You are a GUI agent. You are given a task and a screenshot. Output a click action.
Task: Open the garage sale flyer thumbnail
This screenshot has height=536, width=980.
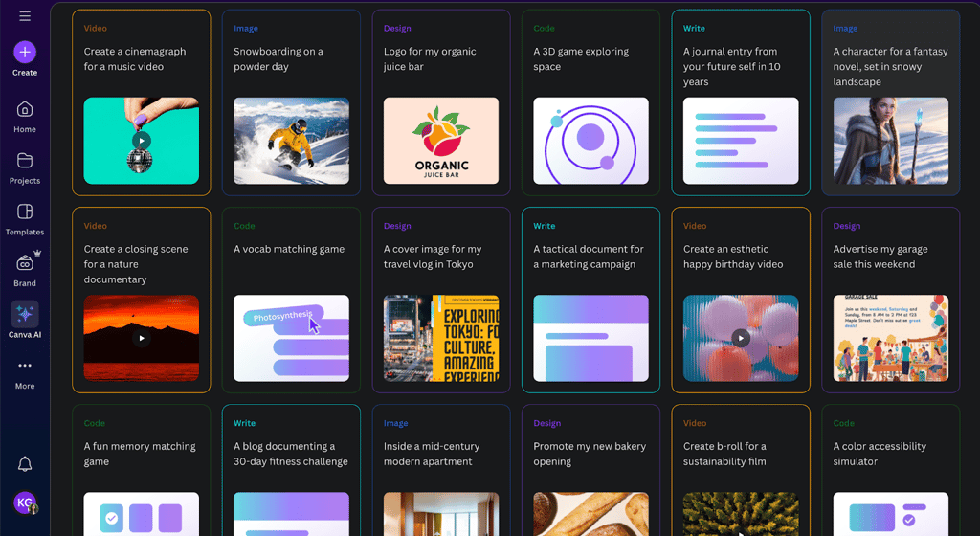891,338
